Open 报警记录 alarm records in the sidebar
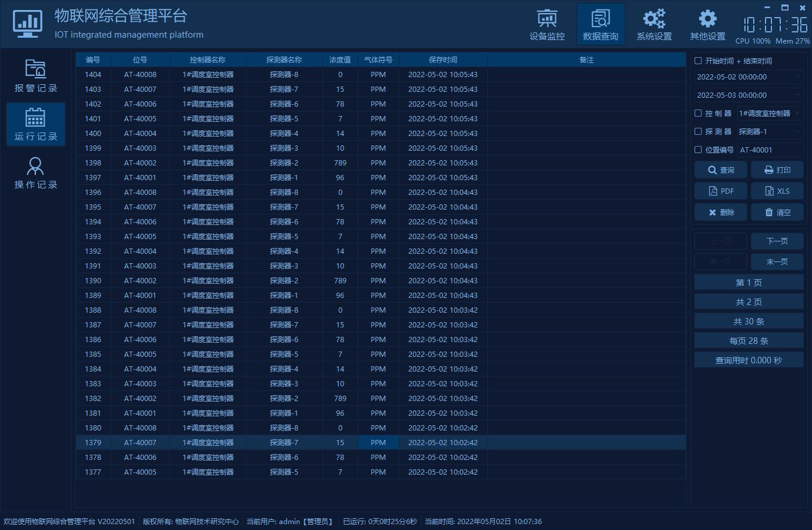Screen dimensions: 812x530 [35, 76]
